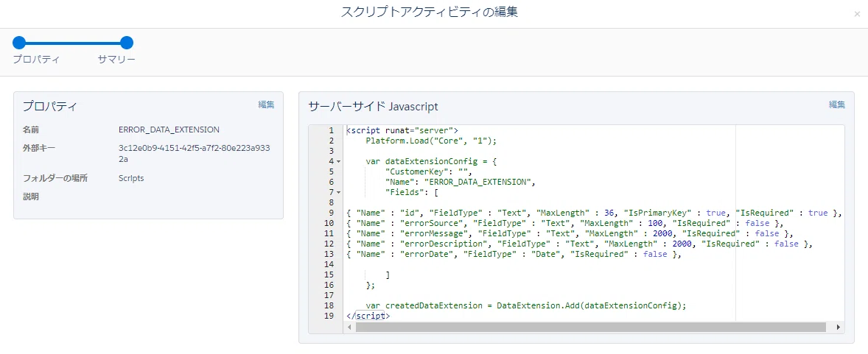Click the "CustomerKey" code line
Image resolution: width=868 pixels, height=354 pixels.
click(428, 171)
